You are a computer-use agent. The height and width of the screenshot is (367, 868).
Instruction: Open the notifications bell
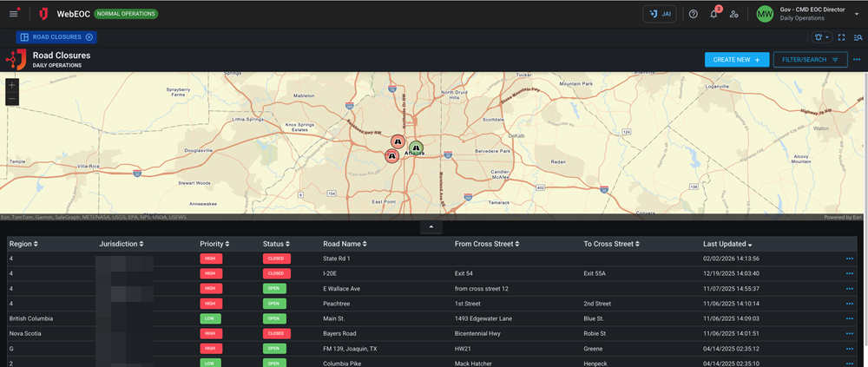[x=713, y=14]
